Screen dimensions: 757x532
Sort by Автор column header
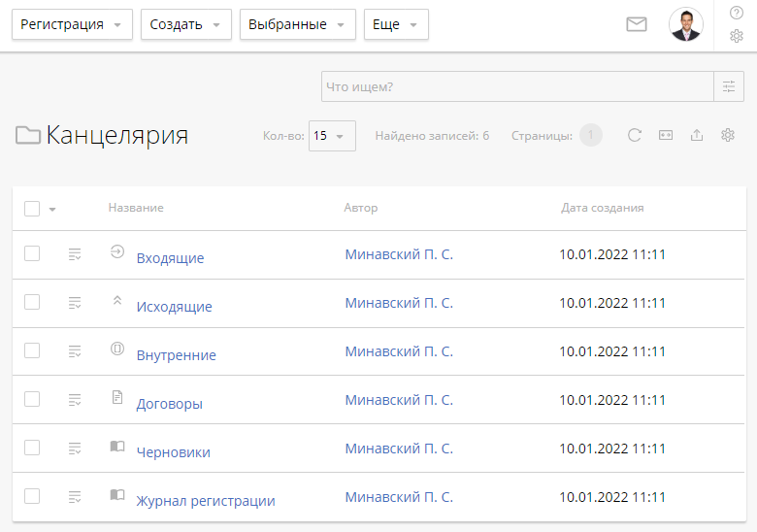tap(361, 208)
